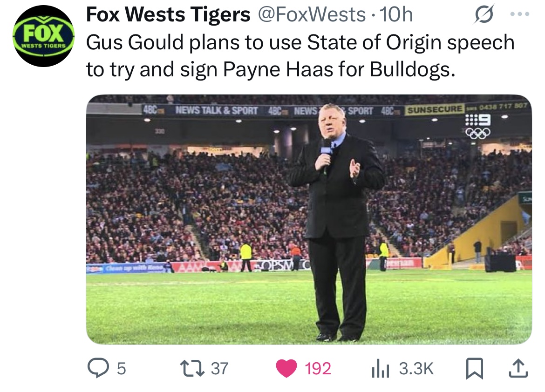Click the Fox Wests Tigers display name
The image size is (545, 392).
[x=168, y=14]
